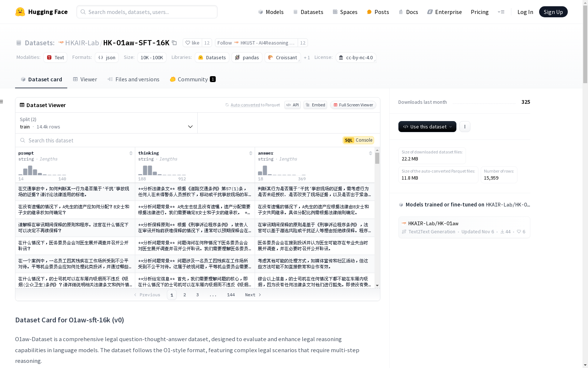Image resolution: width=588 pixels, height=368 pixels.
Task: Click the table scroll down arrow
Action: [x=377, y=286]
